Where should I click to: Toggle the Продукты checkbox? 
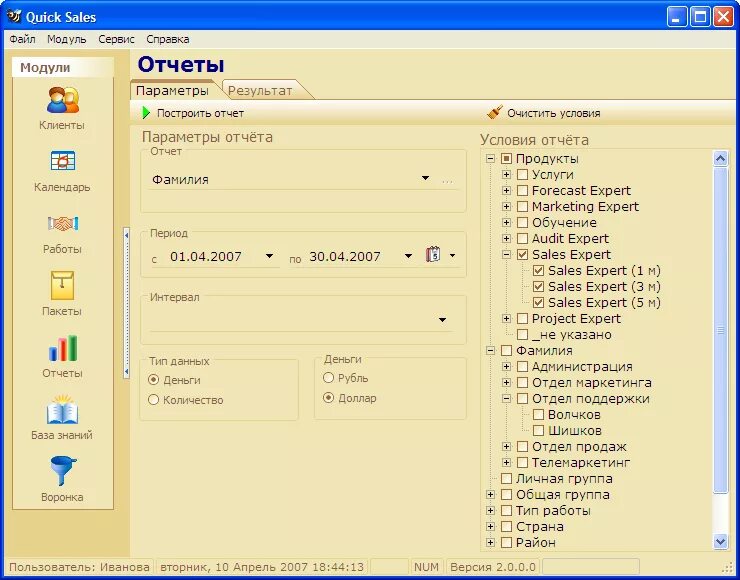506,159
